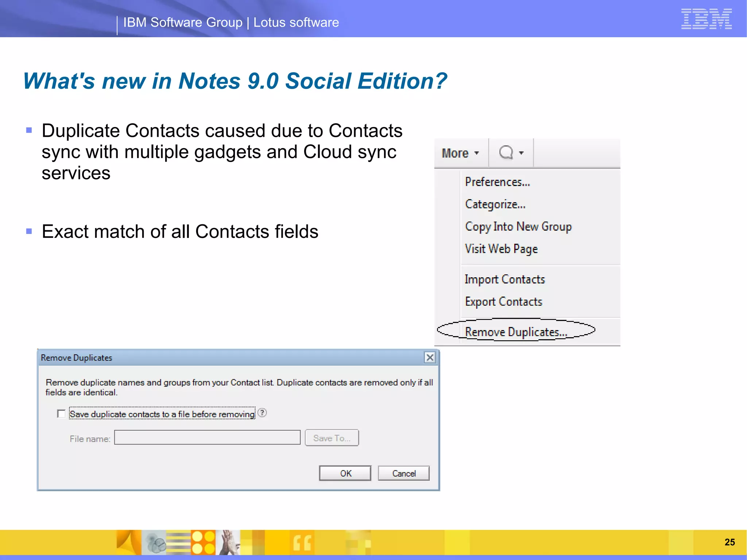Click the Save To... button

pos(332,438)
